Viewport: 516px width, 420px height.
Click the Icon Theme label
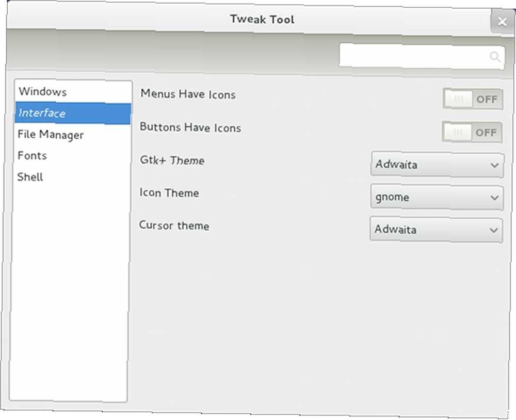169,192
